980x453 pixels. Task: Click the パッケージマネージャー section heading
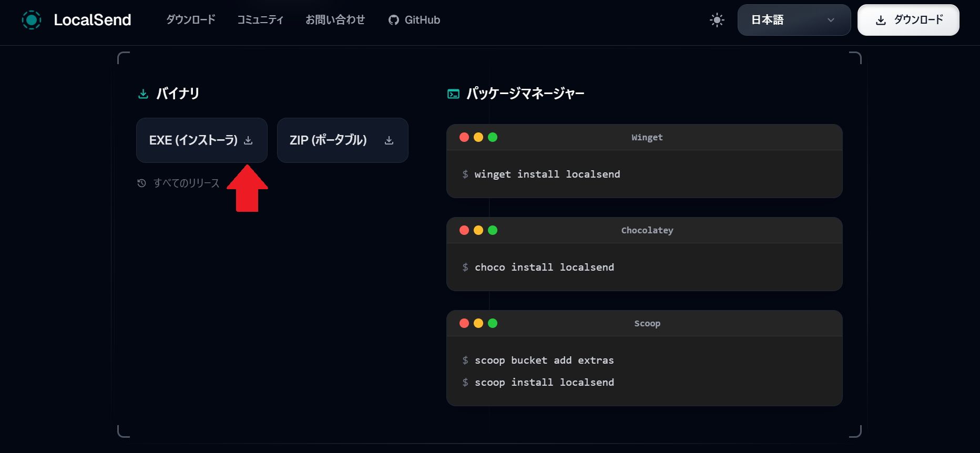pos(525,94)
